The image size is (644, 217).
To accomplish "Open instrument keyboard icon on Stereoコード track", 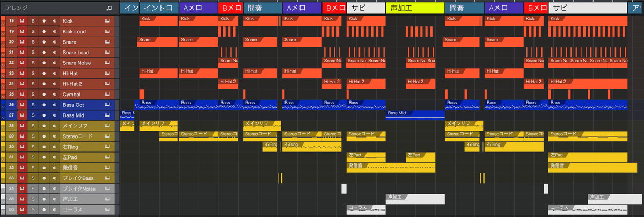I will point(107,136).
